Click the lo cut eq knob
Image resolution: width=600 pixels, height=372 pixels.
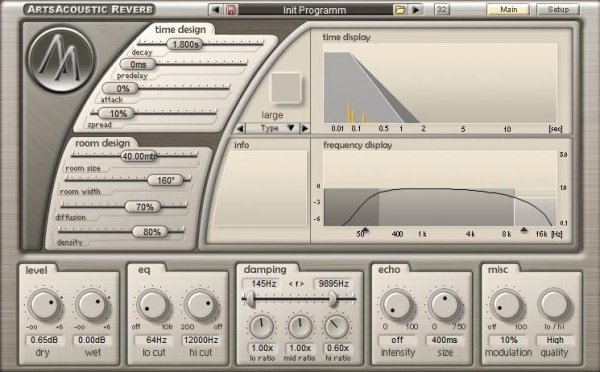[x=153, y=305]
